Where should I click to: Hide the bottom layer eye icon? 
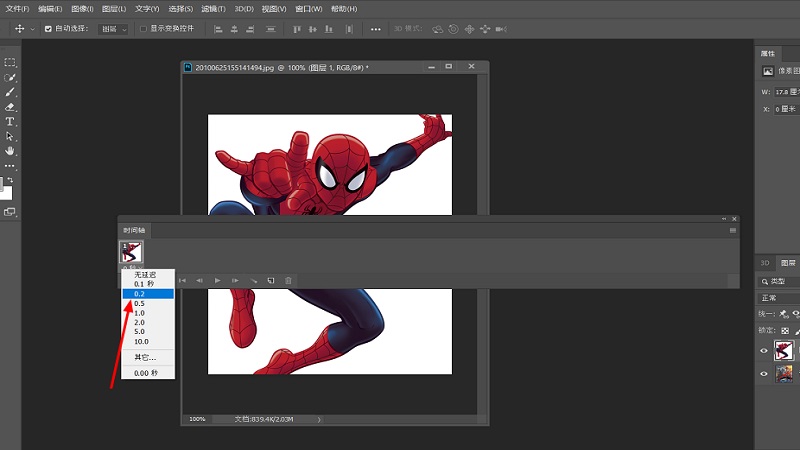pos(764,373)
